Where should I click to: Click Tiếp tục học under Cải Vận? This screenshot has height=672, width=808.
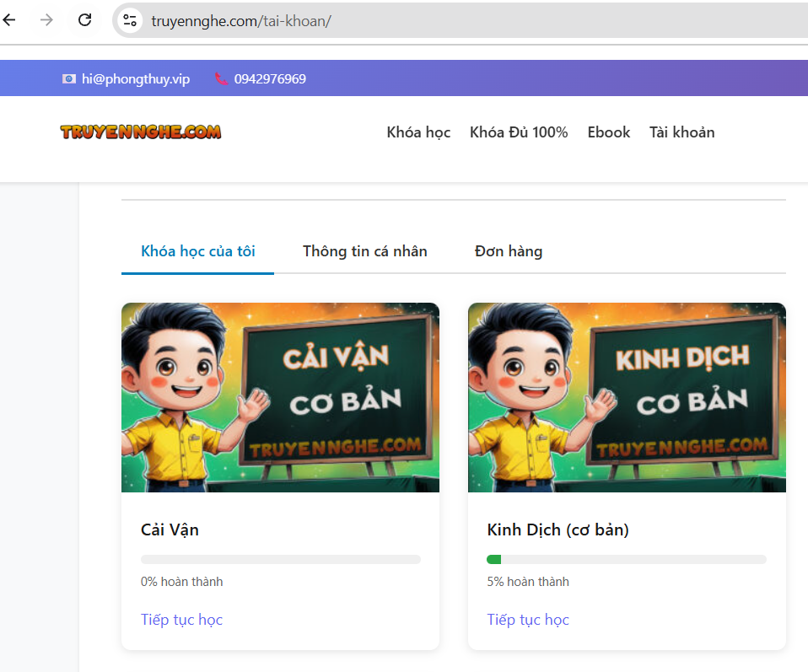pyautogui.click(x=181, y=620)
